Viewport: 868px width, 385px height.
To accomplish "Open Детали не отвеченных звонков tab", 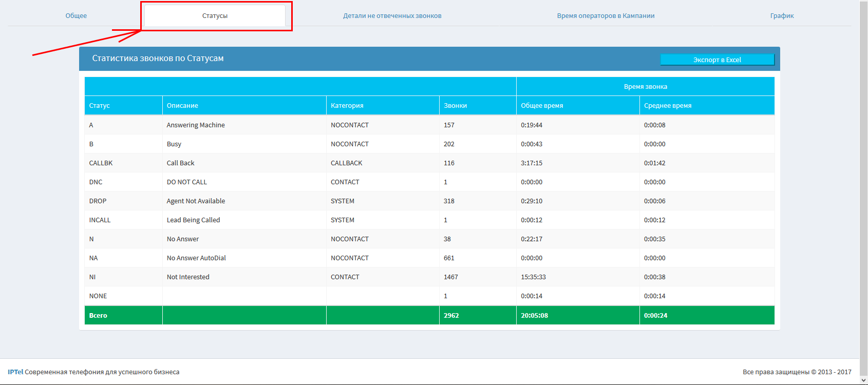I will (392, 15).
